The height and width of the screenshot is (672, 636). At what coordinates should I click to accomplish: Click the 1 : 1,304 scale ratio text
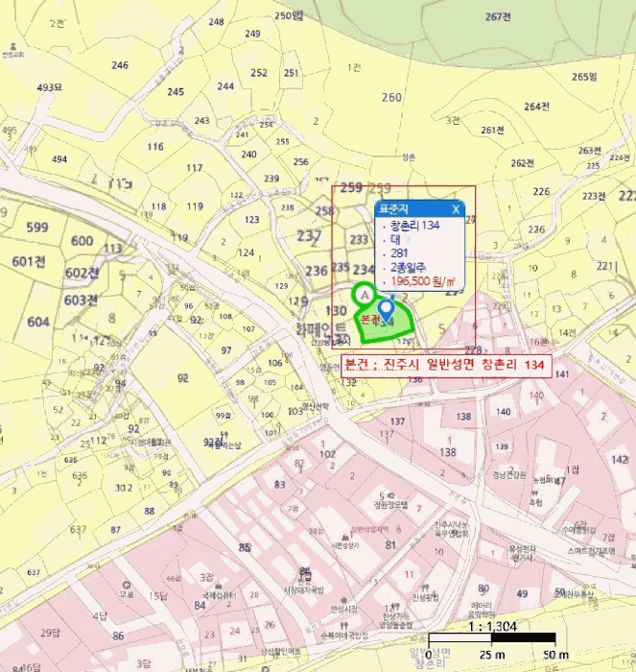click(492, 627)
